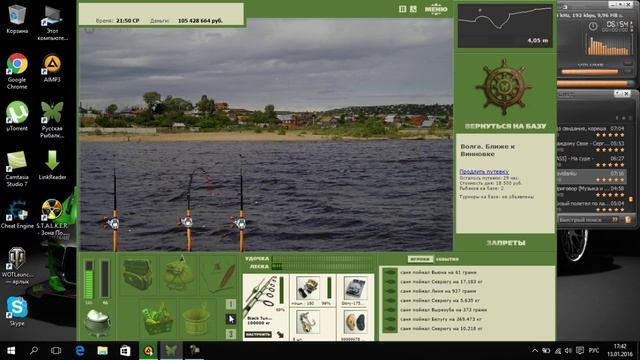
Task: Open Camtasia Studio 7 desktop shortcut
Action: pos(17,169)
